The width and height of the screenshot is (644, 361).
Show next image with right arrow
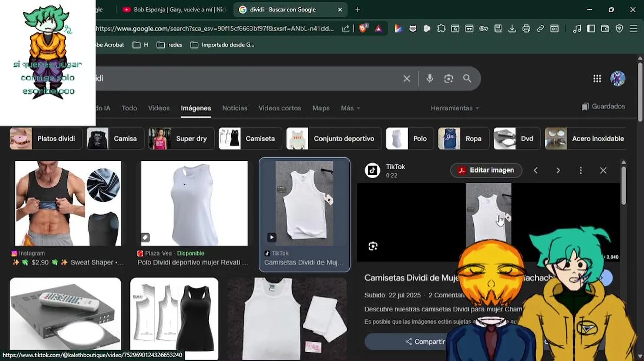[558, 170]
